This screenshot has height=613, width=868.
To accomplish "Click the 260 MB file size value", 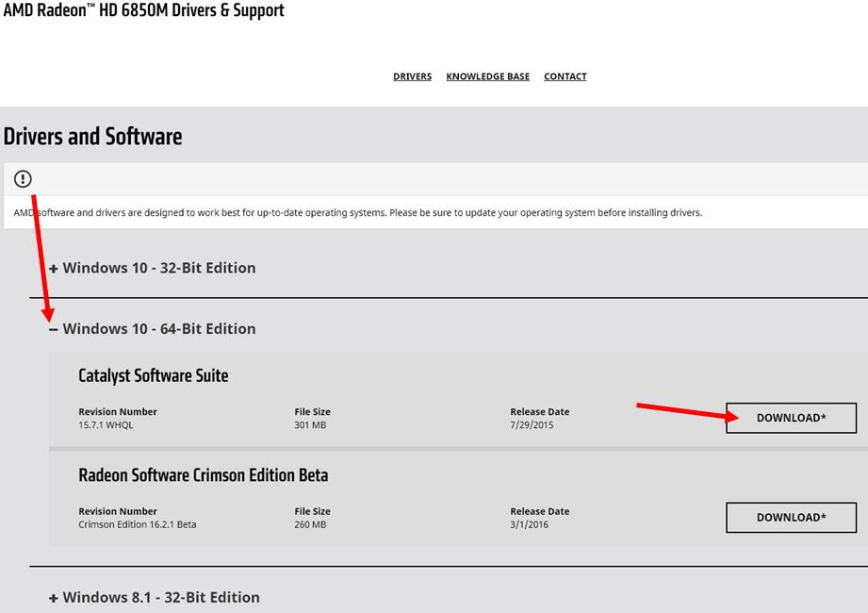I will tap(310, 525).
